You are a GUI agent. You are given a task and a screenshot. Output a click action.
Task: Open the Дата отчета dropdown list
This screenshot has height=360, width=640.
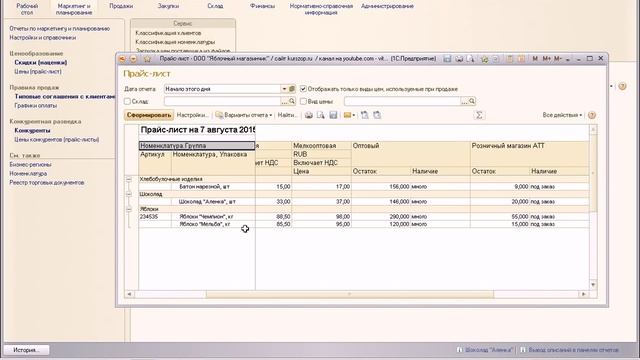[x=284, y=89]
